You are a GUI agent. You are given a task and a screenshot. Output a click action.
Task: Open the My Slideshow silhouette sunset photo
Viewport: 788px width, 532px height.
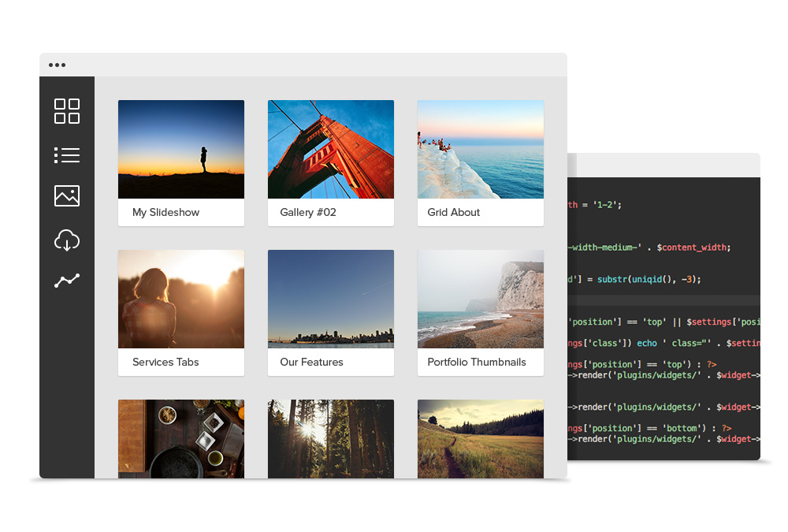click(181, 149)
